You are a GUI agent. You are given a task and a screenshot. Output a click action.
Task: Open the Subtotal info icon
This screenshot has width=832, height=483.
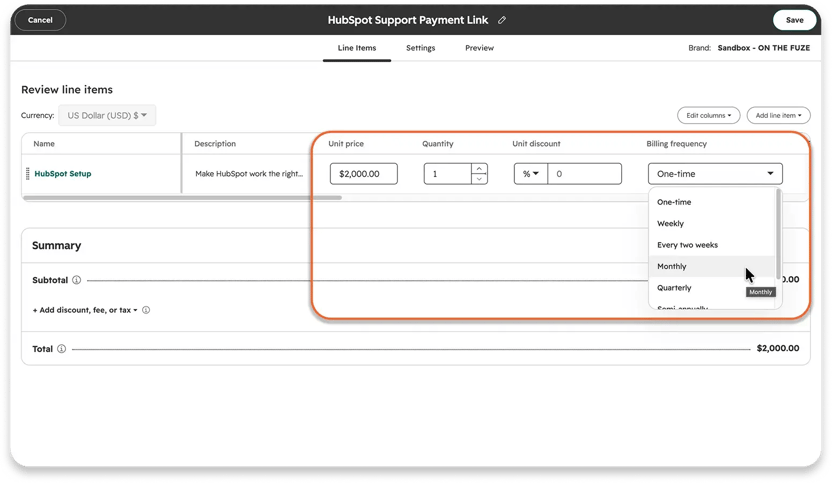pos(76,280)
